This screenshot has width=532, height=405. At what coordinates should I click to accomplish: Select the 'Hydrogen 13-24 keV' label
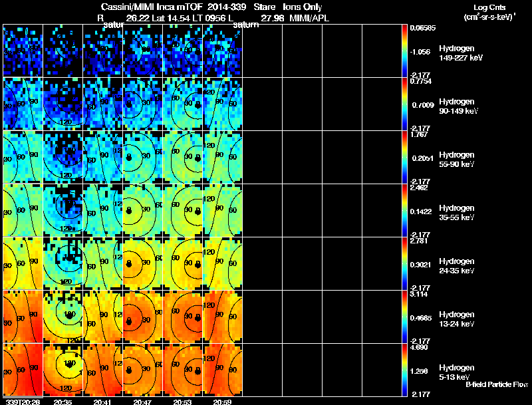[457, 319]
